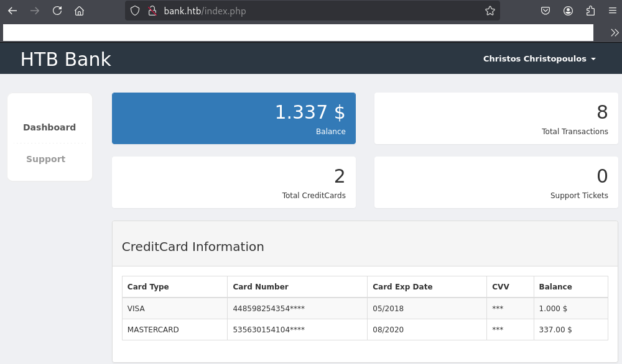
Task: Click the browser forward arrow
Action: [35, 11]
